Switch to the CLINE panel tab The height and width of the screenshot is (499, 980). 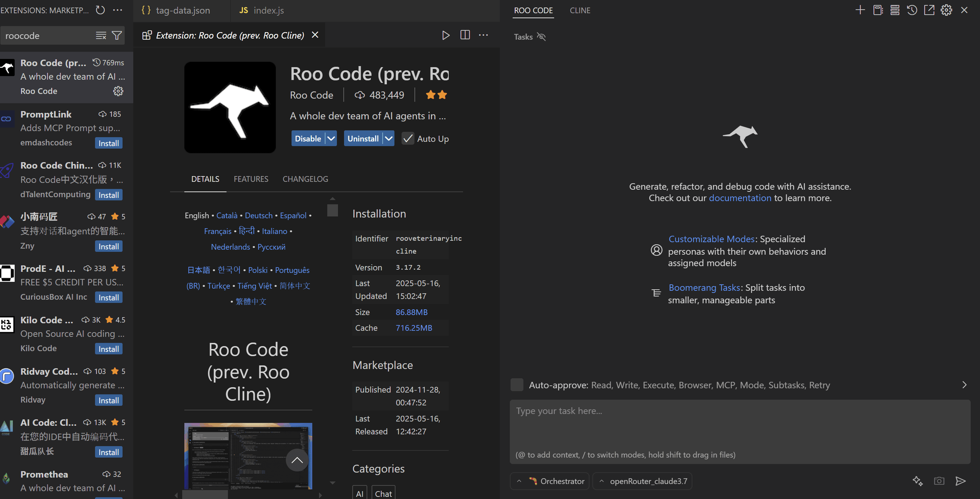pyautogui.click(x=580, y=10)
